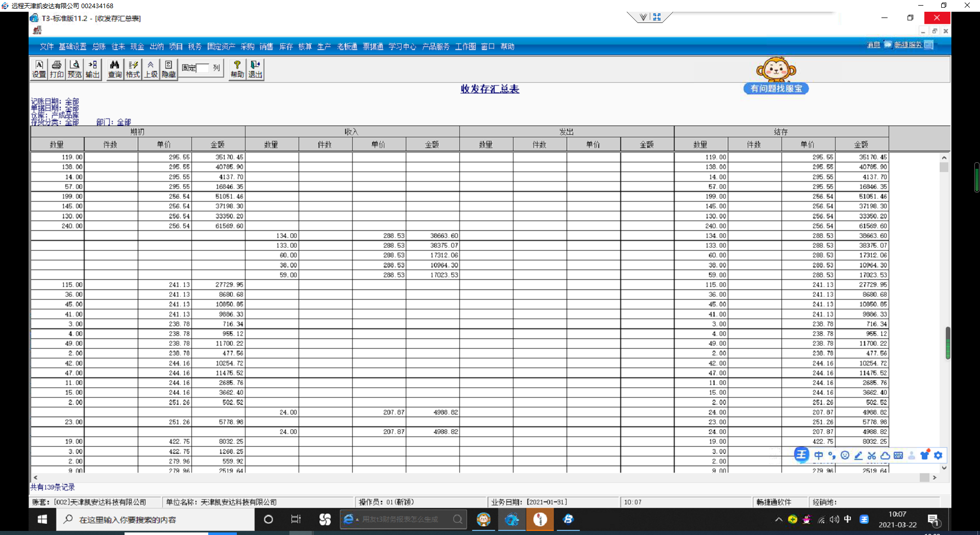The height and width of the screenshot is (535, 980).
Task: Click the 消息 link in the header
Action: tap(873, 45)
